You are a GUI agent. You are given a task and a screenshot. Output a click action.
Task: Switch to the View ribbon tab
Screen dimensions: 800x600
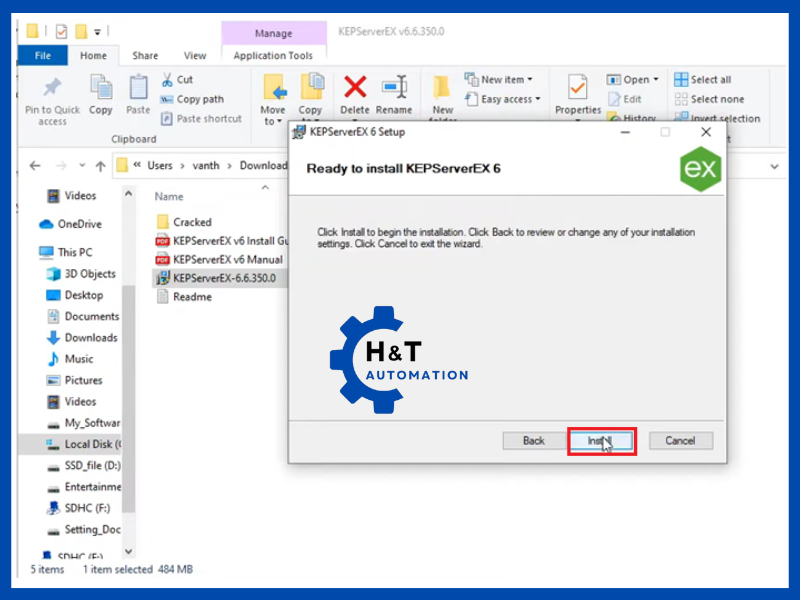pos(195,56)
